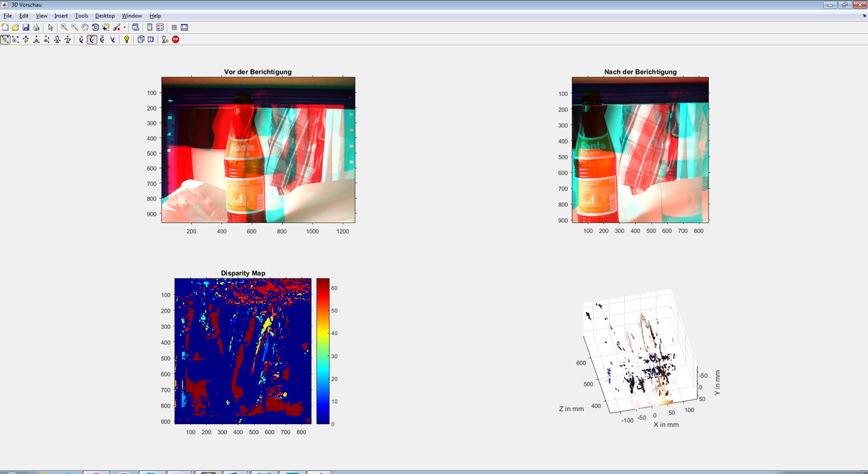Open the Desktop menu
868x474 pixels.
(105, 16)
